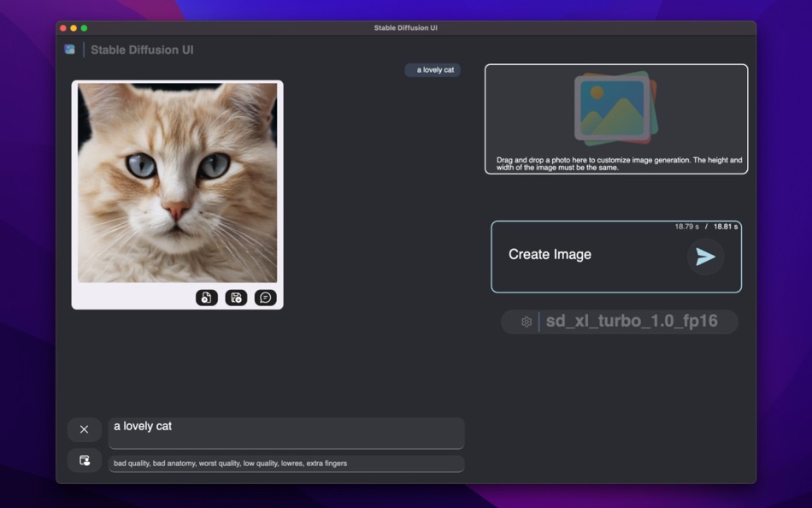Clear the prompt using the X icon
Image resolution: width=812 pixels, height=508 pixels.
[x=85, y=429]
